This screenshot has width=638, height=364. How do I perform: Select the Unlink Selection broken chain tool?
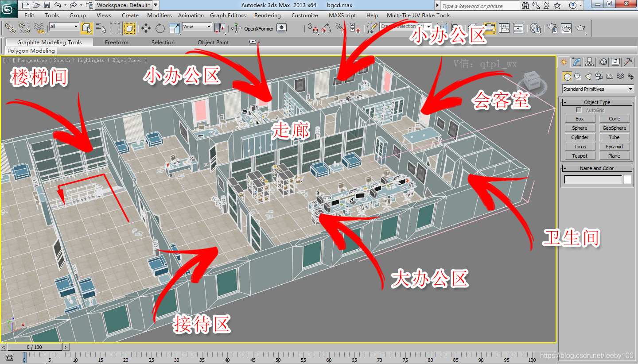point(25,28)
